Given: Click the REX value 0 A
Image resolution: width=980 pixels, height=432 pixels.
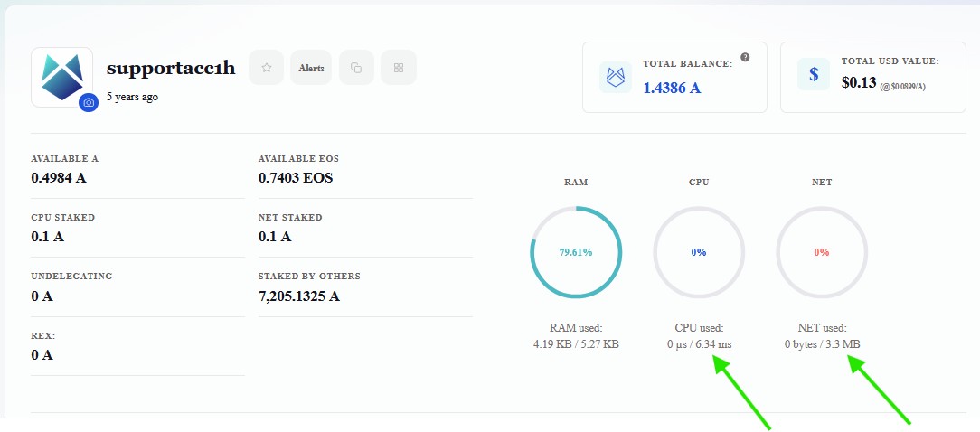Looking at the screenshot, I should coord(42,355).
